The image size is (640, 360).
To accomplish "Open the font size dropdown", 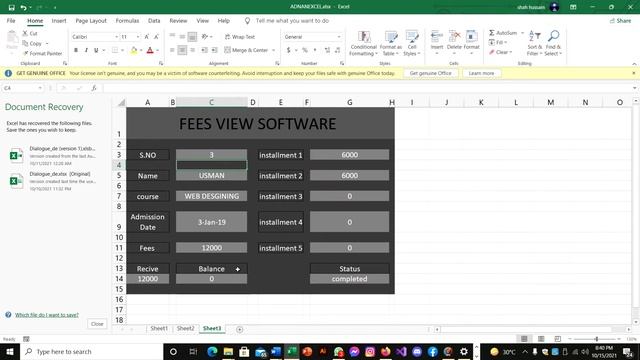I will [138, 37].
